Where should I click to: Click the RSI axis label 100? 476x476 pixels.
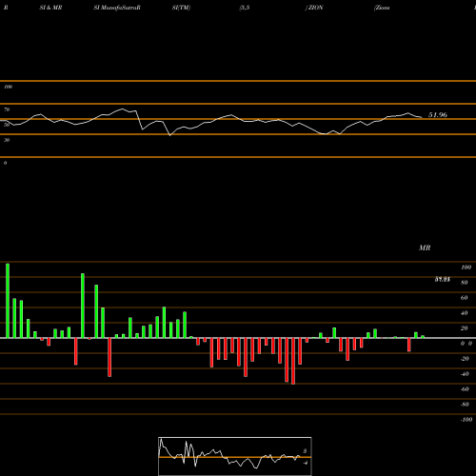(8, 87)
